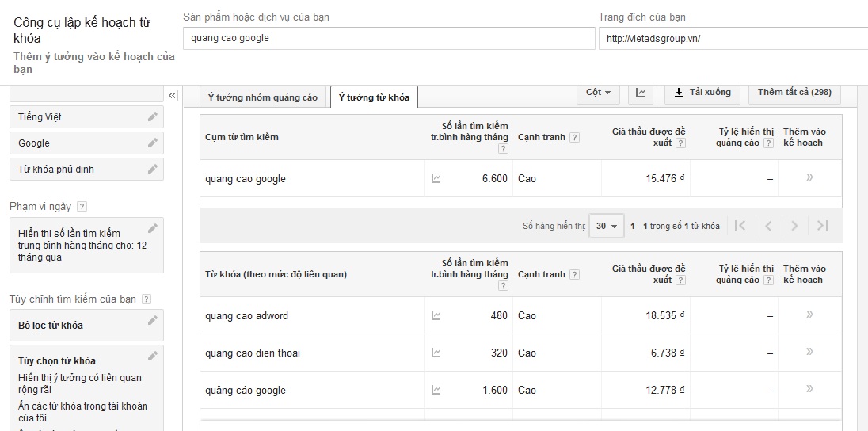Open the Google network option
This screenshot has width=868, height=431.
click(x=87, y=143)
